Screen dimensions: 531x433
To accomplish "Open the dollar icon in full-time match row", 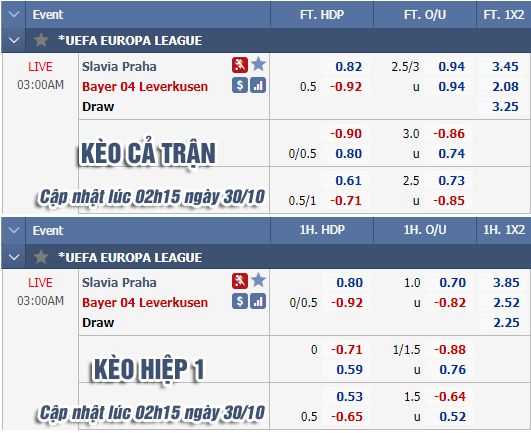I will [240, 85].
